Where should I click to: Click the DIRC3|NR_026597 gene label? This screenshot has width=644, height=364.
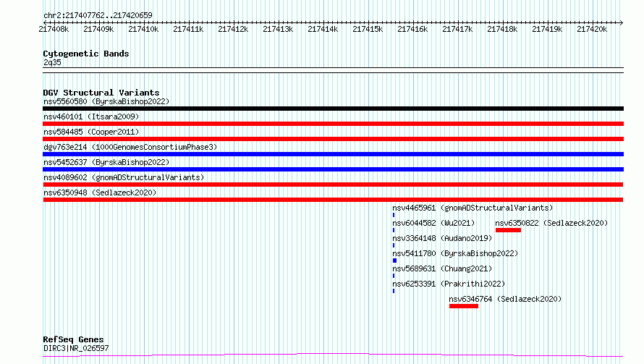coord(76,348)
